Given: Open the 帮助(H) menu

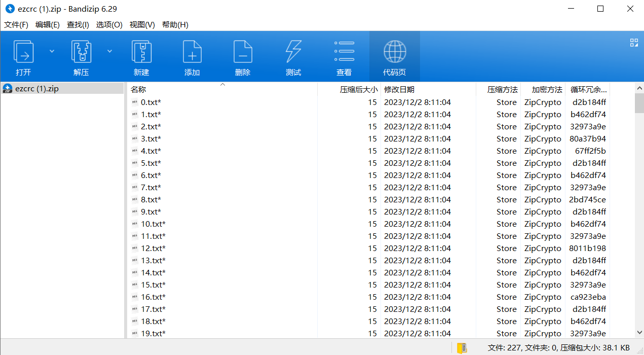Looking at the screenshot, I should pyautogui.click(x=175, y=24).
